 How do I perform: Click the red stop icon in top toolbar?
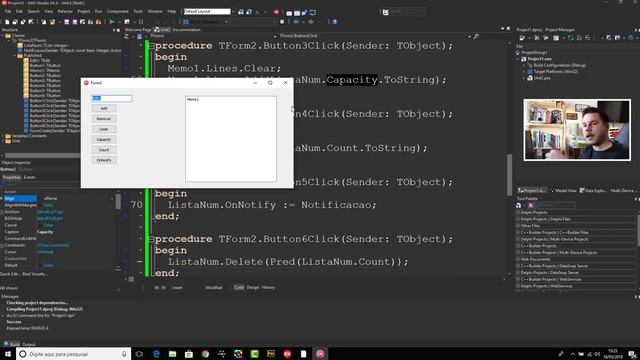tap(276, 12)
